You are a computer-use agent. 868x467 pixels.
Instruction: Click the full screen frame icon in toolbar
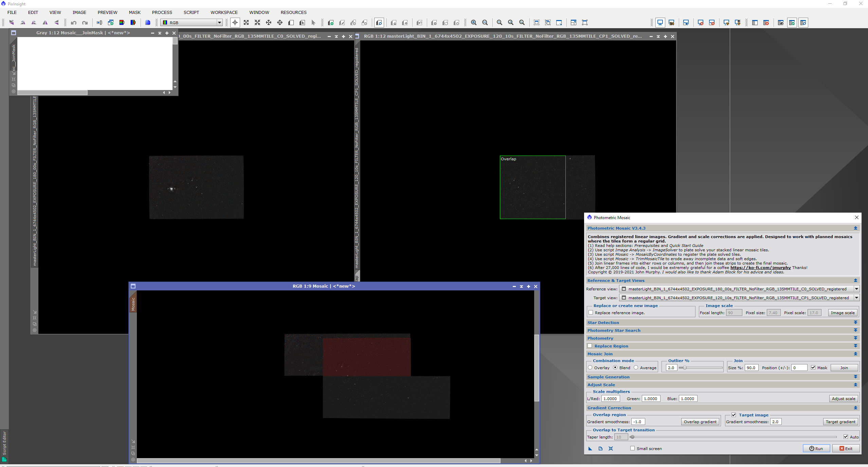(x=585, y=23)
